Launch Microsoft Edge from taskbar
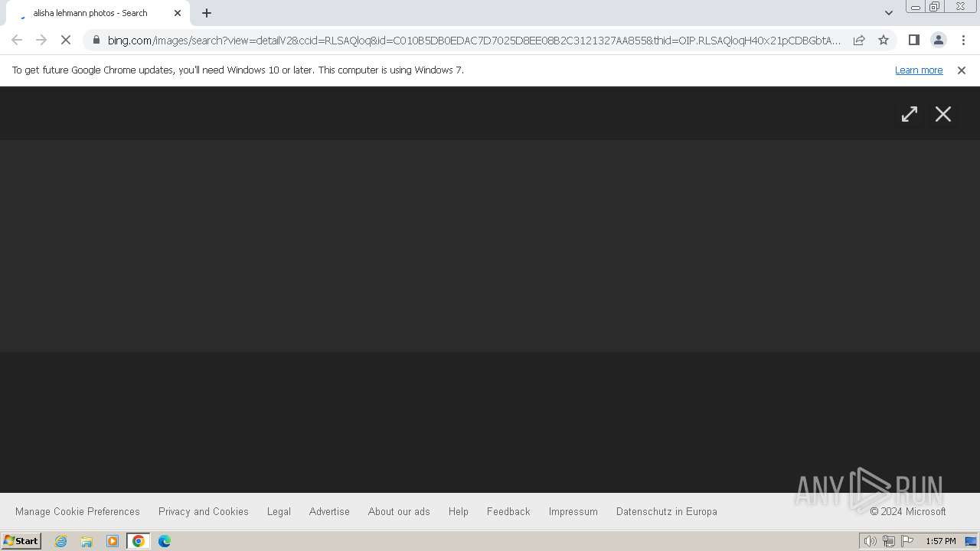The height and width of the screenshot is (551, 980). coord(165,541)
